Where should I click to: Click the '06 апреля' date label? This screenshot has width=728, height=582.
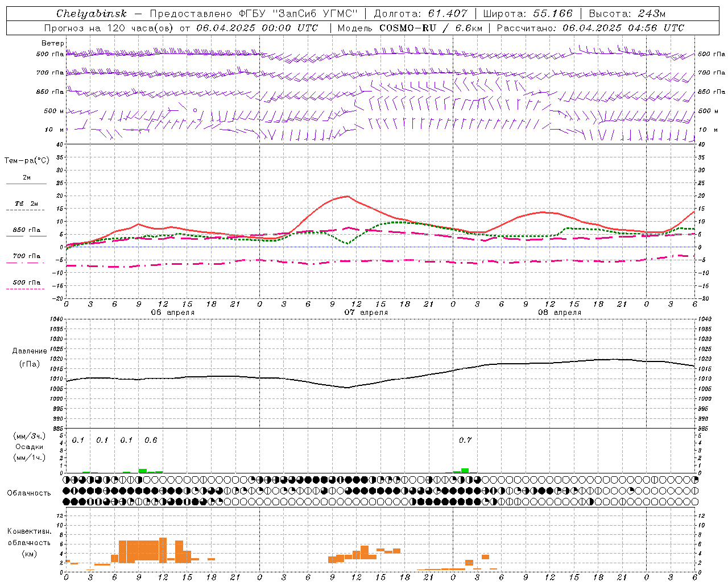[x=172, y=313]
